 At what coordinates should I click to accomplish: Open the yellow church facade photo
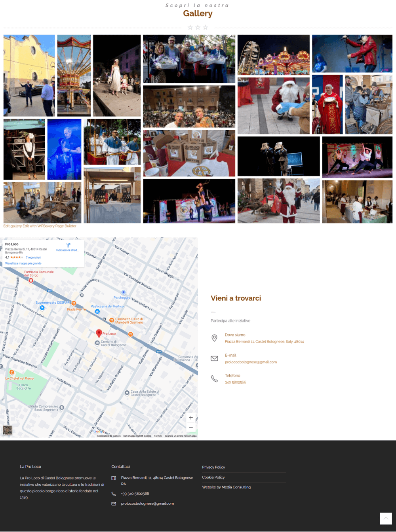(x=29, y=76)
